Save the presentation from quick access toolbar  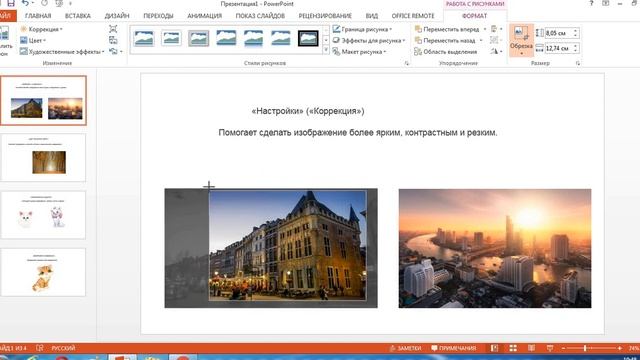click(x=11, y=3)
